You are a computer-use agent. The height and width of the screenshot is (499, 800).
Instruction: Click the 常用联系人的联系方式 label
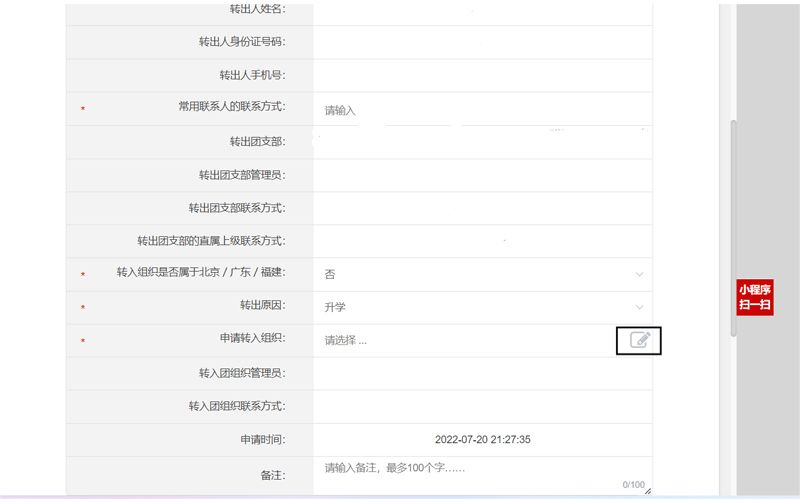click(232, 106)
